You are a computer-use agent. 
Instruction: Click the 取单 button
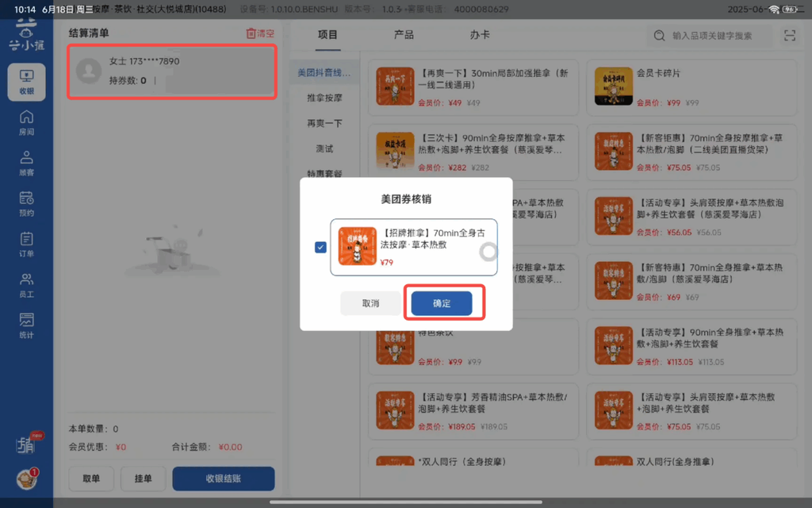(91, 479)
